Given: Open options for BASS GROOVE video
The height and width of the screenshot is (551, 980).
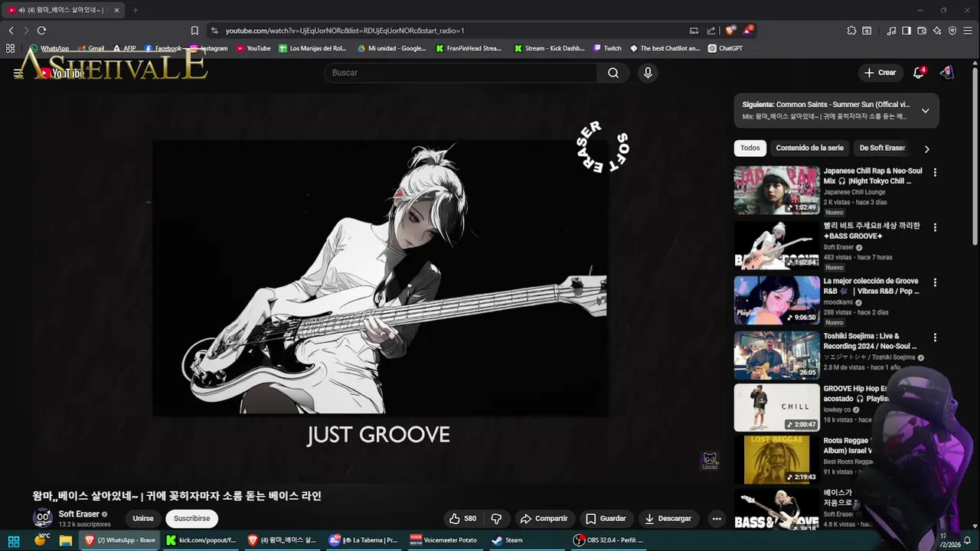Looking at the screenshot, I should point(935,227).
